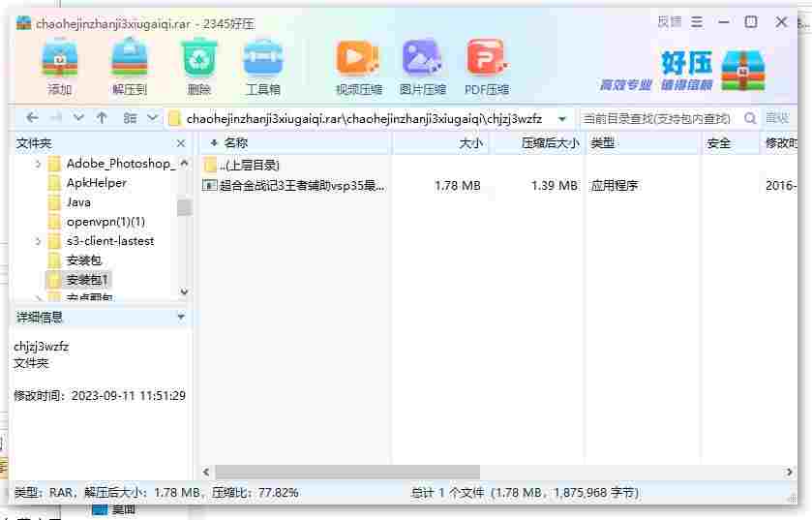Image resolution: width=812 pixels, height=520 pixels.
Task: Click status bar 压缩比 77.82% text
Action: click(256, 493)
